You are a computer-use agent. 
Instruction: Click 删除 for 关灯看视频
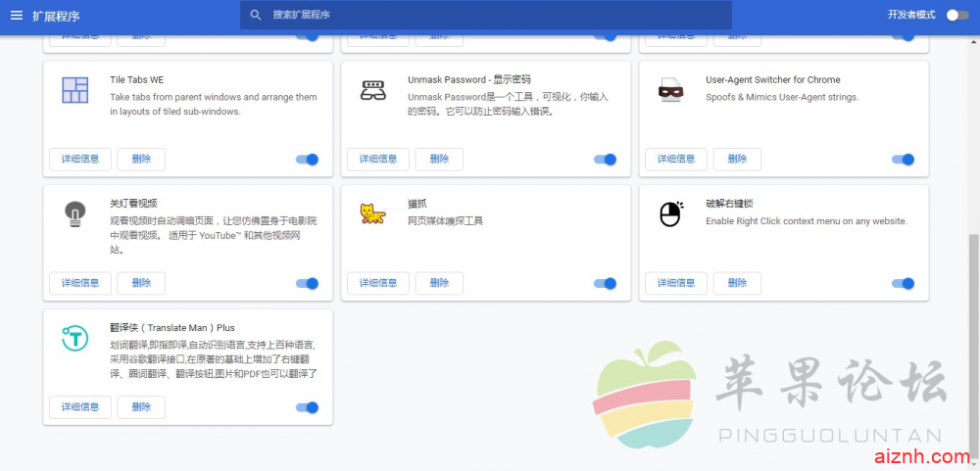click(141, 284)
